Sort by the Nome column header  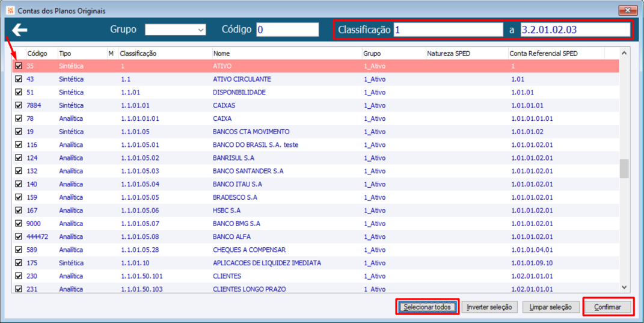[221, 54]
